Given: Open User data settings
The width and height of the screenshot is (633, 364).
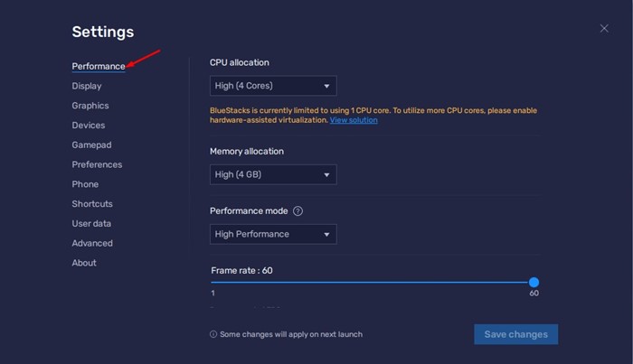Looking at the screenshot, I should coord(92,223).
